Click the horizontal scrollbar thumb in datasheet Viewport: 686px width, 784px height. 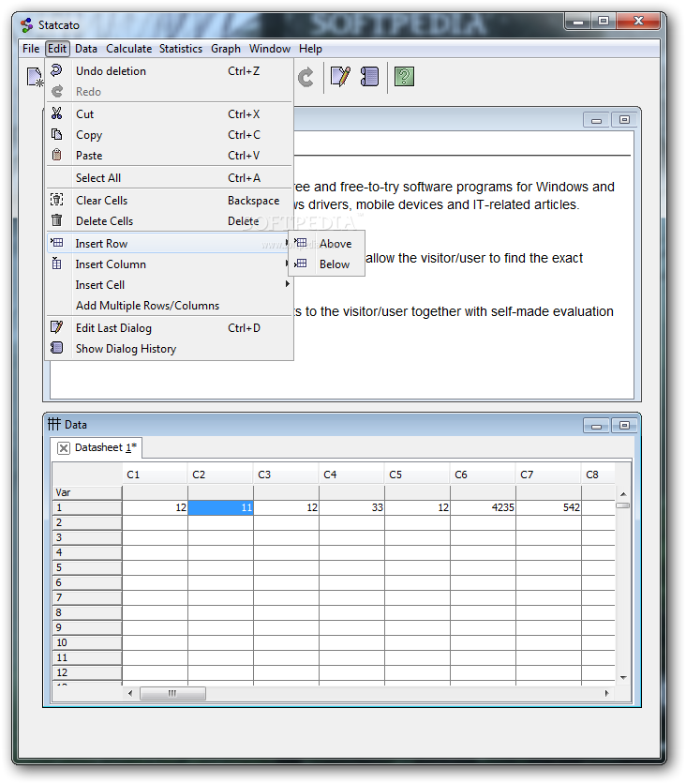172,693
